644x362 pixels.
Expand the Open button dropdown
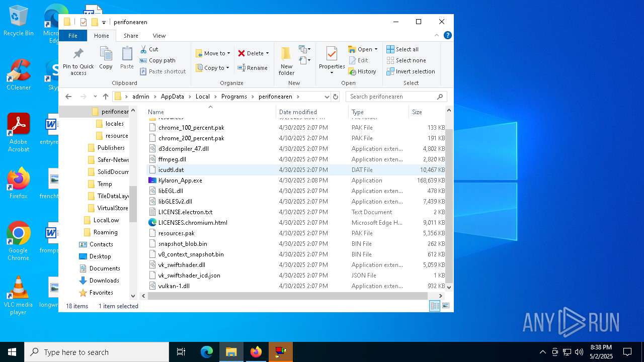(376, 49)
